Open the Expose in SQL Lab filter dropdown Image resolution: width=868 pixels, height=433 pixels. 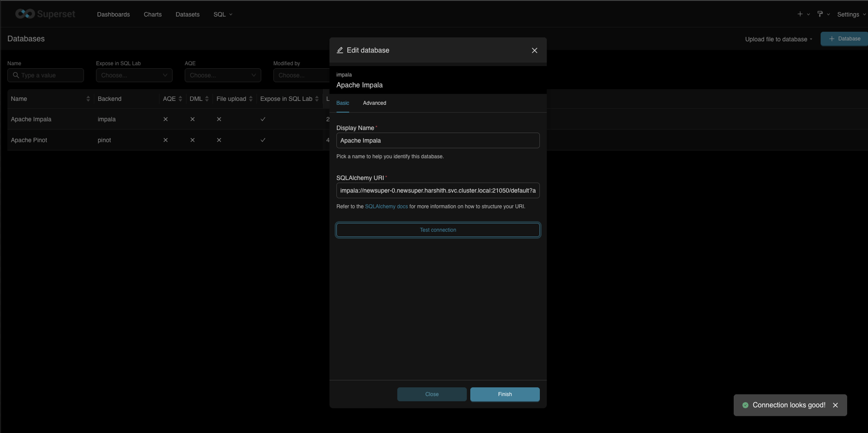[134, 75]
